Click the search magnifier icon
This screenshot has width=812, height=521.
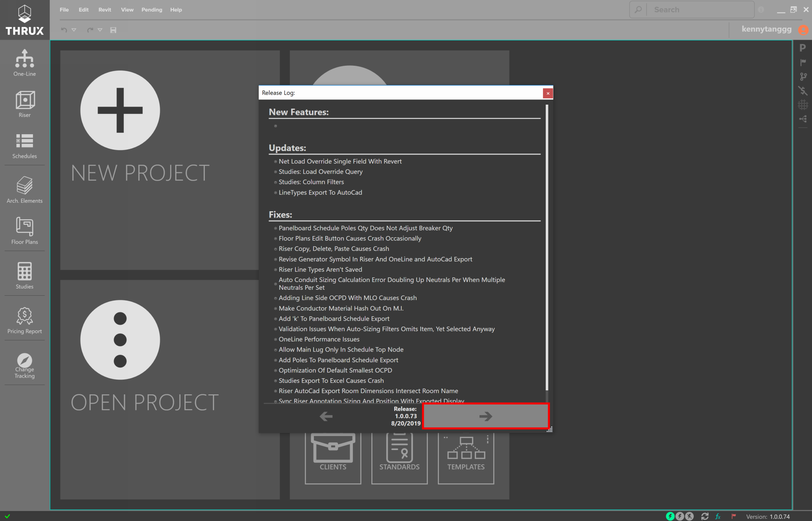click(638, 10)
